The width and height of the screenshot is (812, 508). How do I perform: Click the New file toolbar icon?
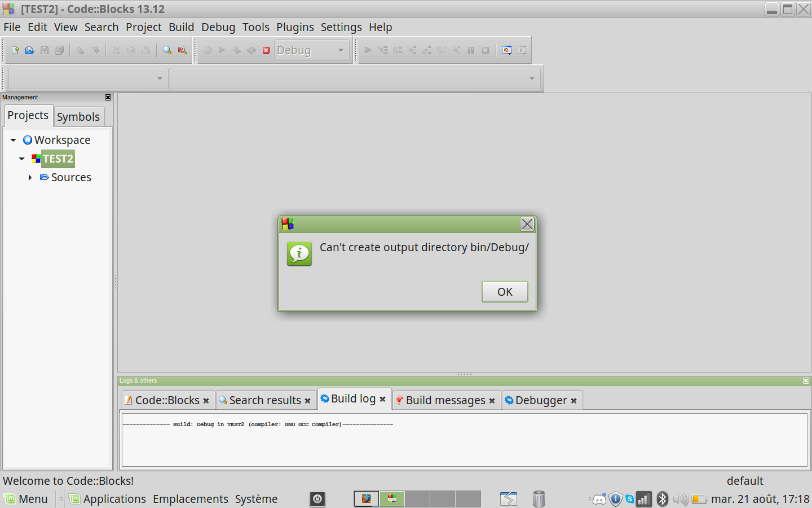tap(15, 50)
